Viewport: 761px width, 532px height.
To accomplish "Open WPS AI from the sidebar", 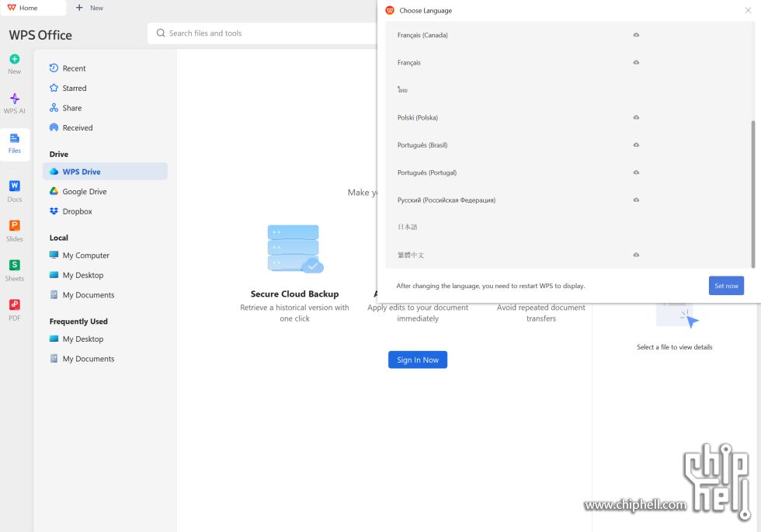I will tap(15, 103).
